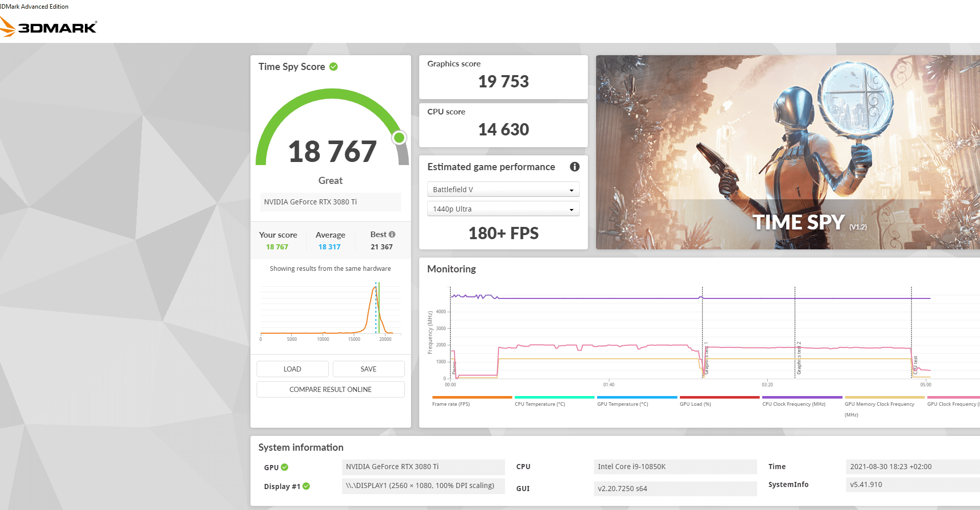
Task: Click the System information heading
Action: (x=301, y=447)
